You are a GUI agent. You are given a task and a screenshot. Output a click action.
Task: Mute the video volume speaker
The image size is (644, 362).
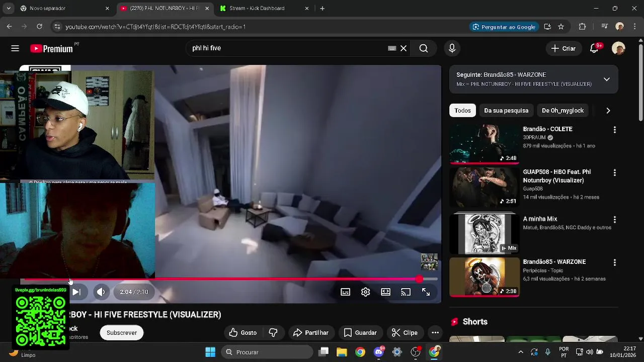click(x=101, y=292)
